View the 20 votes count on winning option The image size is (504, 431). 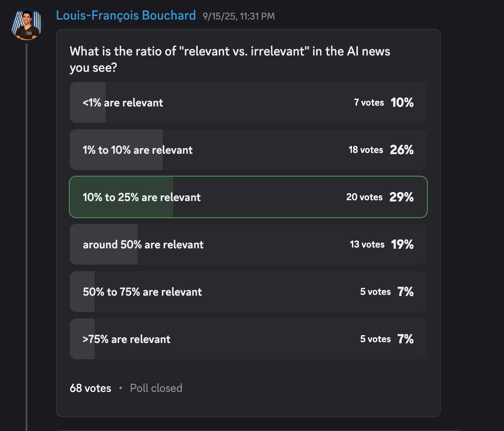(365, 197)
